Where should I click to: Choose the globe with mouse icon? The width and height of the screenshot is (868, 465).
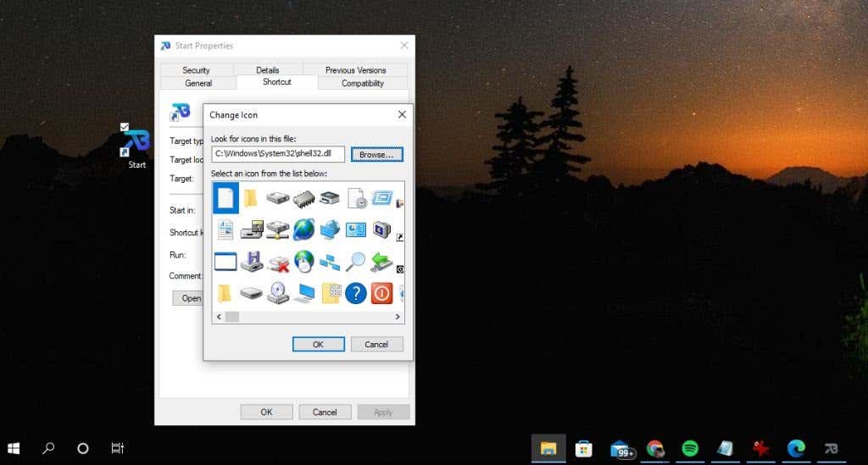pyautogui.click(x=303, y=262)
